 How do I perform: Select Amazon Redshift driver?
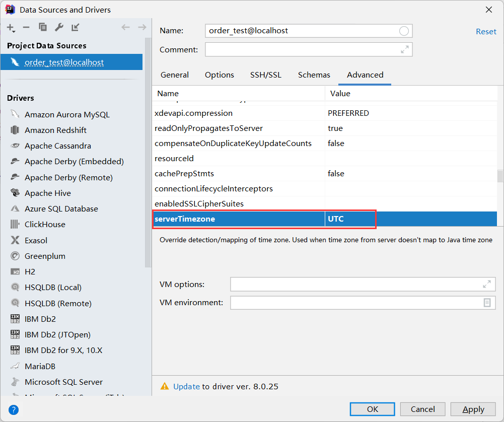pyautogui.click(x=55, y=130)
